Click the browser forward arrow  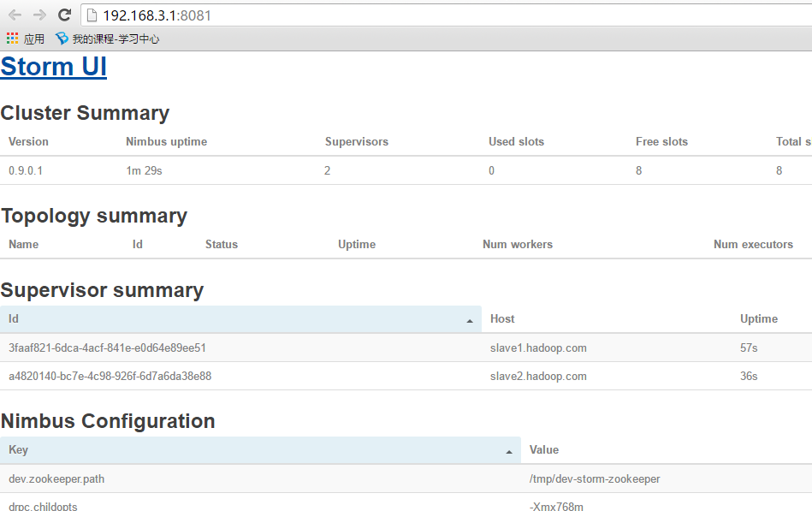point(39,15)
